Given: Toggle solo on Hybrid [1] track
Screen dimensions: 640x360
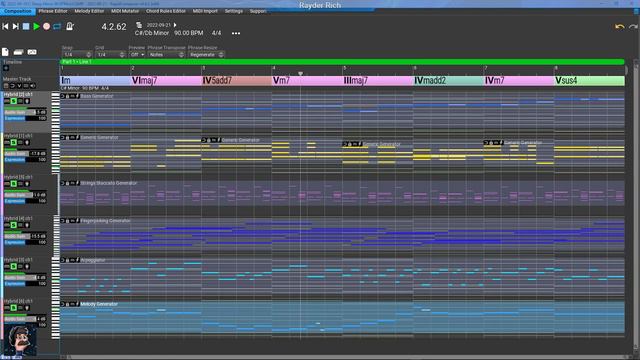Looking at the screenshot, I should 13,142.
